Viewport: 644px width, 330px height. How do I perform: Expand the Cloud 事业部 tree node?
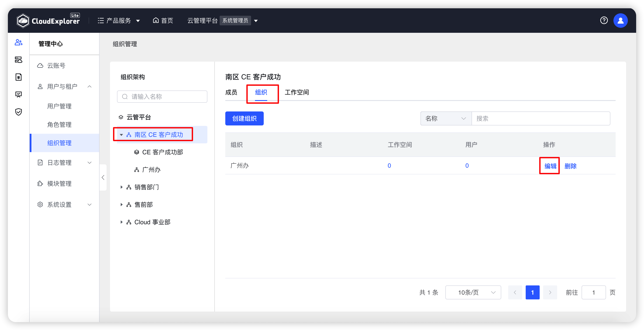(121, 222)
